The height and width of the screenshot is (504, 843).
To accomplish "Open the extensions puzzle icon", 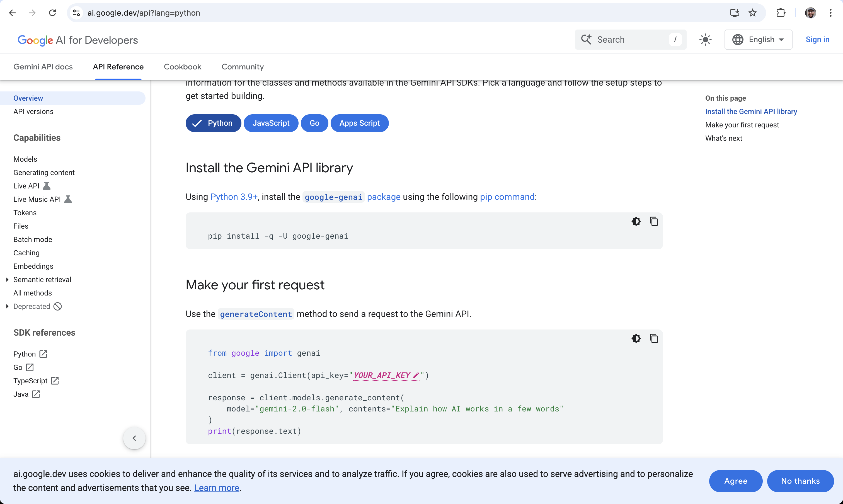I will click(781, 13).
